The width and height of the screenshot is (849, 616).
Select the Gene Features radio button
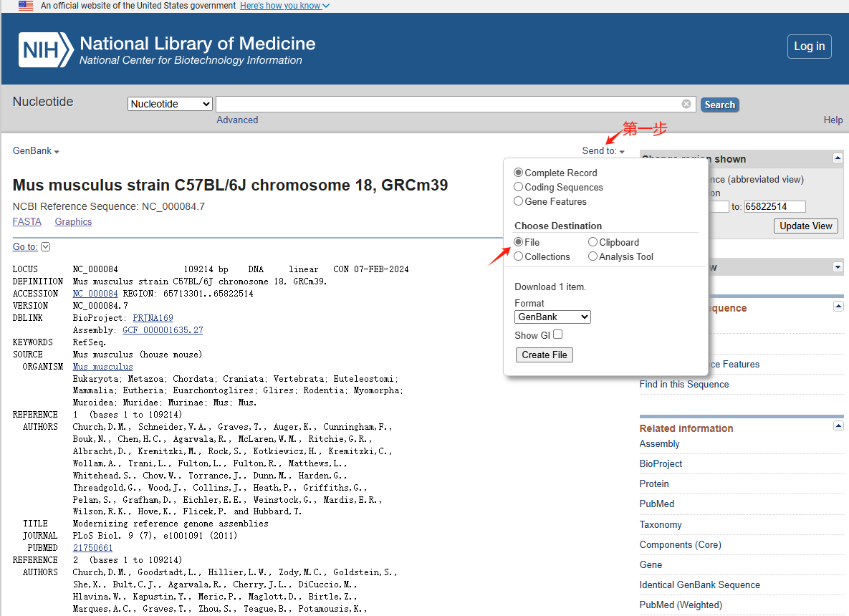518,201
